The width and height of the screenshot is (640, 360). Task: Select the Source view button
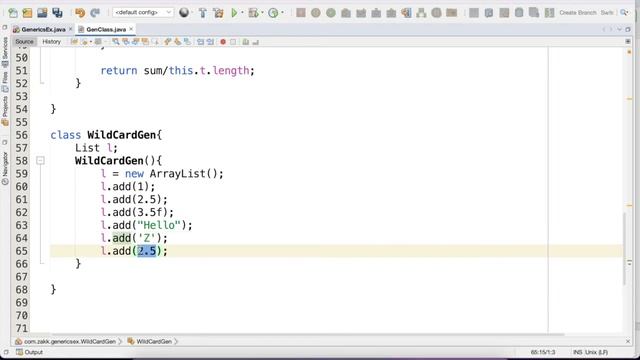pyautogui.click(x=24, y=42)
